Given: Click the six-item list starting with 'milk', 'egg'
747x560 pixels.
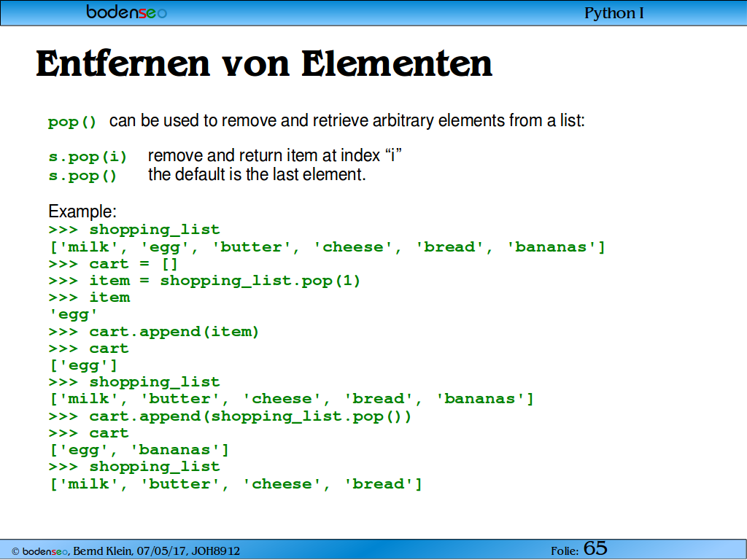Looking at the screenshot, I should click(x=328, y=247).
